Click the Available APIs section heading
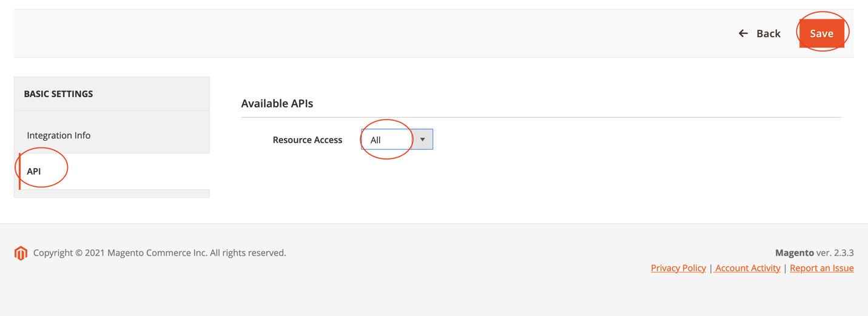Image resolution: width=868 pixels, height=316 pixels. click(x=277, y=104)
